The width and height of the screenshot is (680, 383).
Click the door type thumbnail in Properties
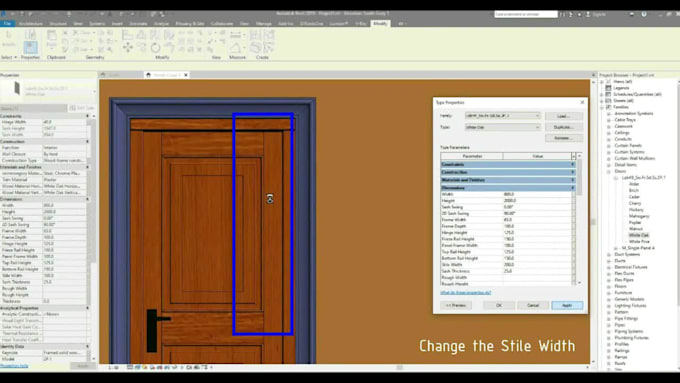tap(16, 88)
